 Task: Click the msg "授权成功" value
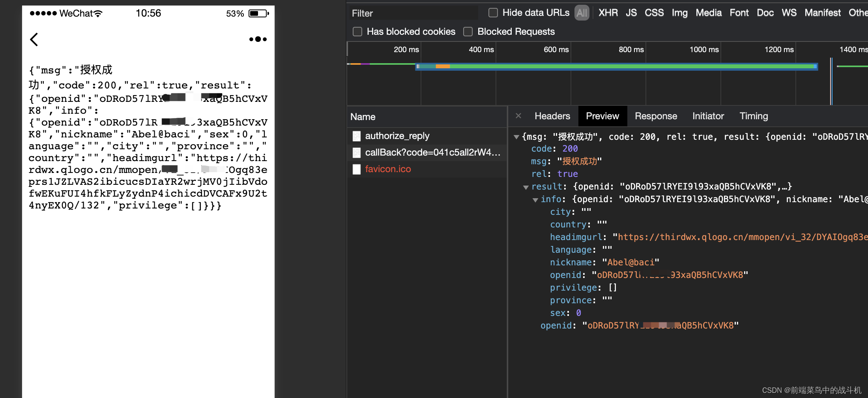pyautogui.click(x=579, y=161)
